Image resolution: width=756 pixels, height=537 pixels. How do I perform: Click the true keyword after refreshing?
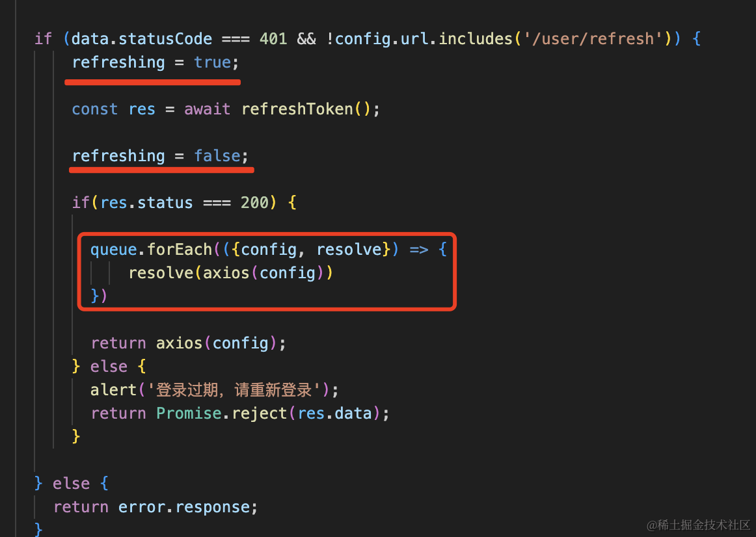click(x=213, y=62)
